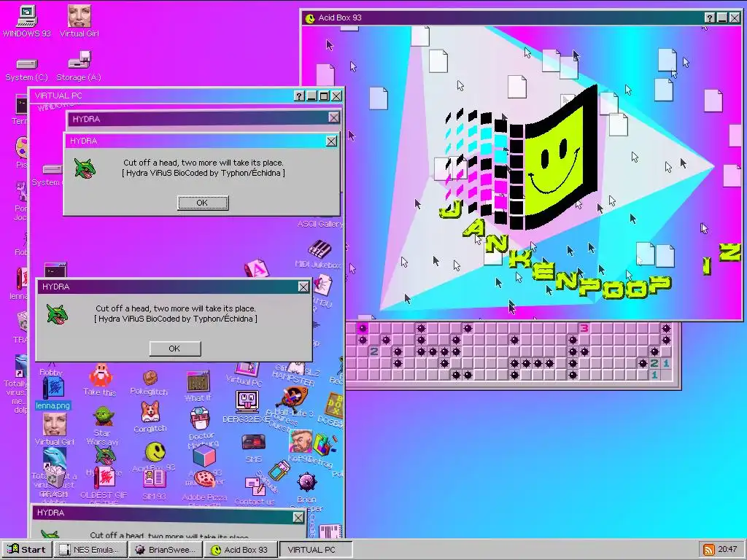Click OK in the middle HYDRA dialog
747x560 pixels.
pyautogui.click(x=175, y=349)
